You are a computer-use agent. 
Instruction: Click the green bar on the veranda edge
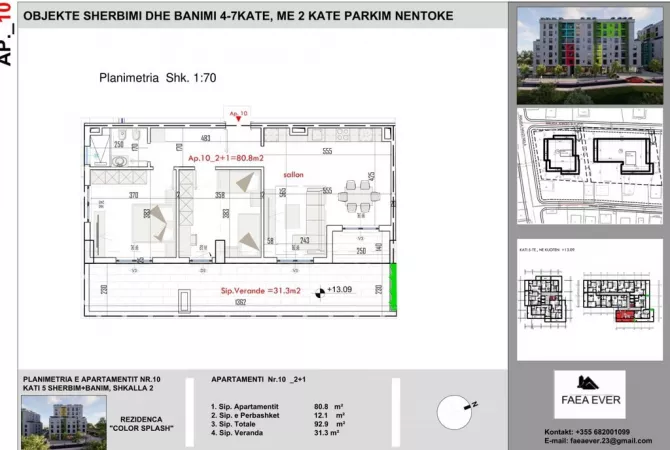tap(393, 283)
